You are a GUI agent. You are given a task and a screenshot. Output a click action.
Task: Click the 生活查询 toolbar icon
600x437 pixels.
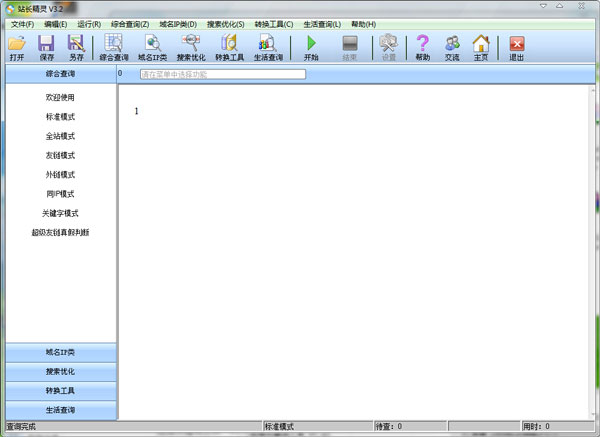[267, 44]
